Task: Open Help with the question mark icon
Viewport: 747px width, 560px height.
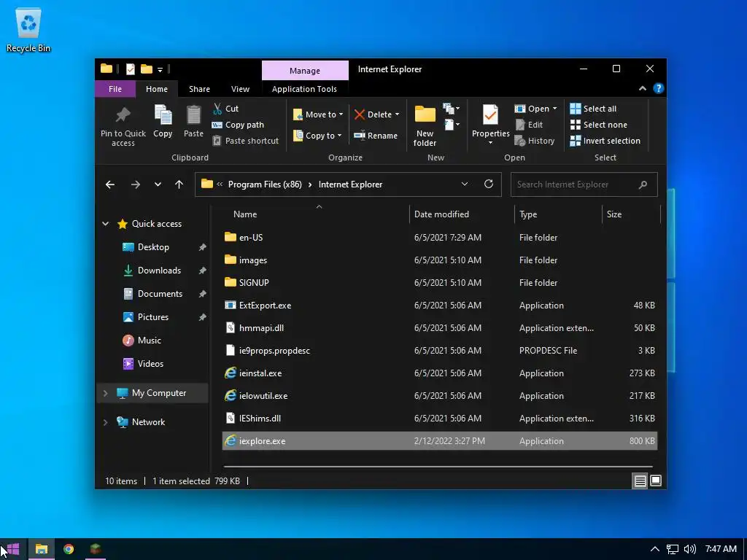Action: [659, 88]
